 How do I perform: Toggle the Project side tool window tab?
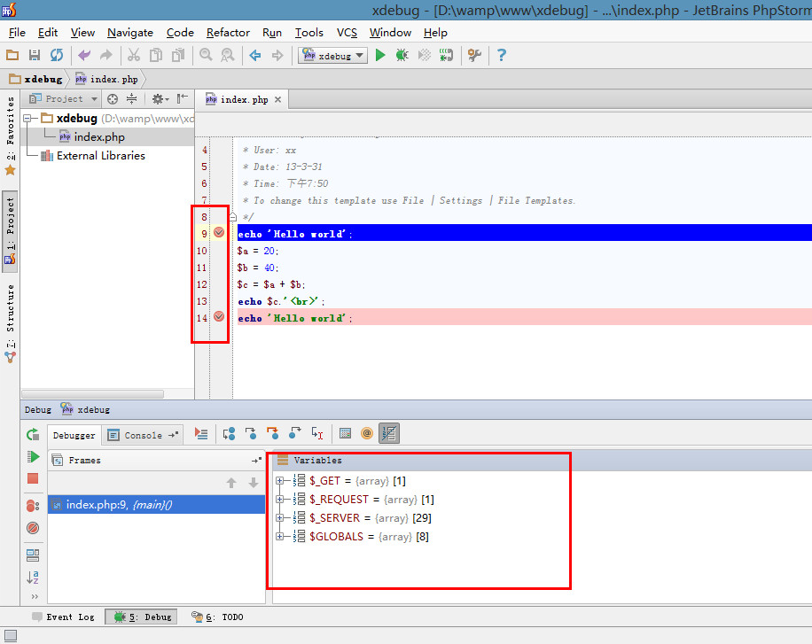(11, 231)
